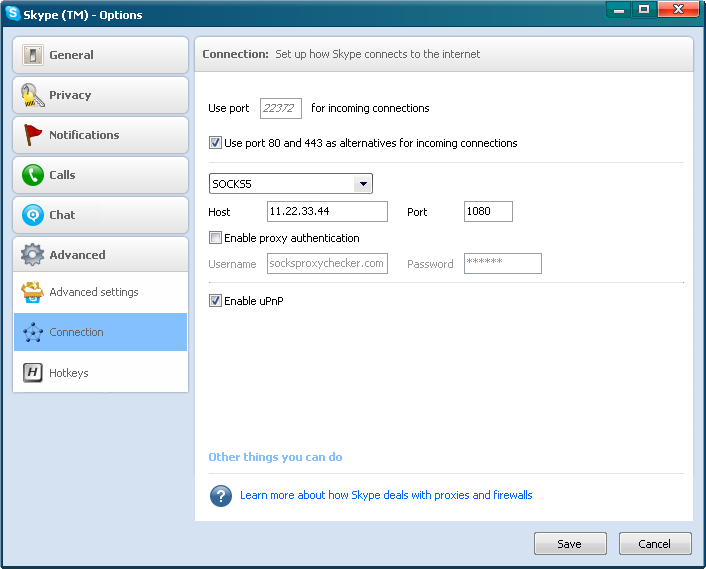Viewport: 706px width, 569px height.
Task: Switch to the Notifications section
Action: click(100, 135)
